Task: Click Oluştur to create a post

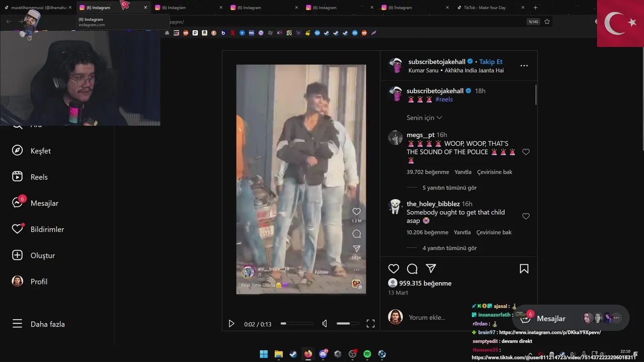Action: click(33, 255)
